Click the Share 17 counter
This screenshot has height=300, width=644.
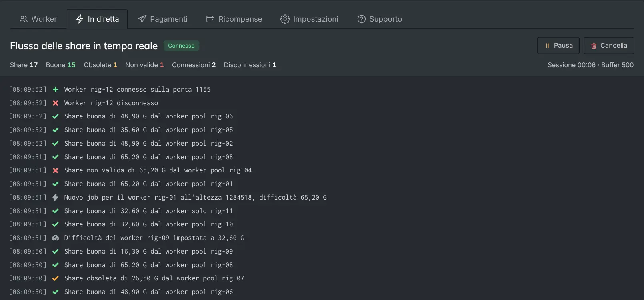tap(24, 65)
